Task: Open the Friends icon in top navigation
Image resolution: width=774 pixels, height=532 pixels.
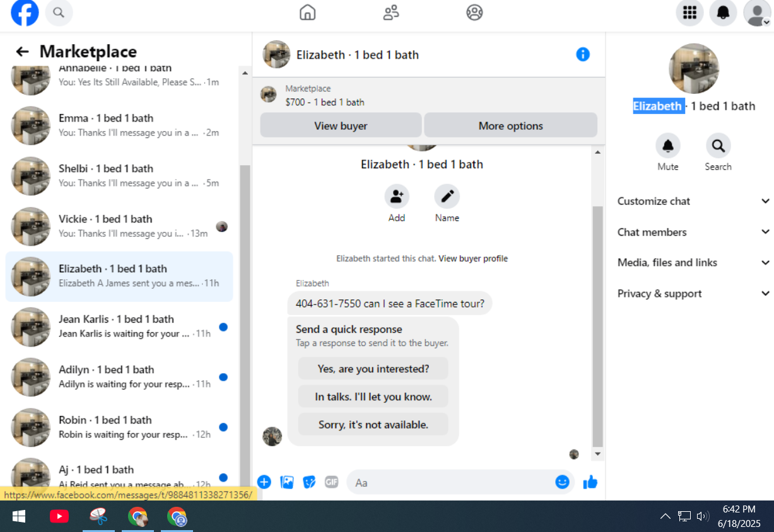Action: coord(391,13)
